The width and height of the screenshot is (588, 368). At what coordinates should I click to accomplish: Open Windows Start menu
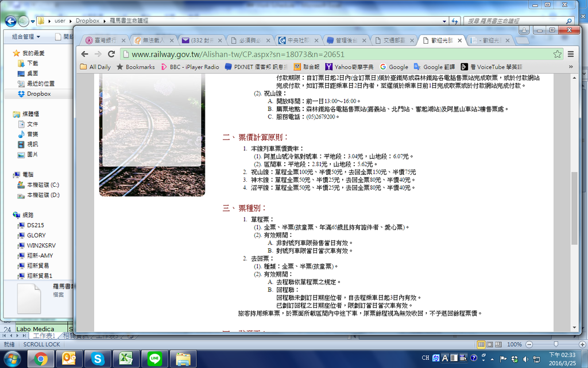coord(12,359)
